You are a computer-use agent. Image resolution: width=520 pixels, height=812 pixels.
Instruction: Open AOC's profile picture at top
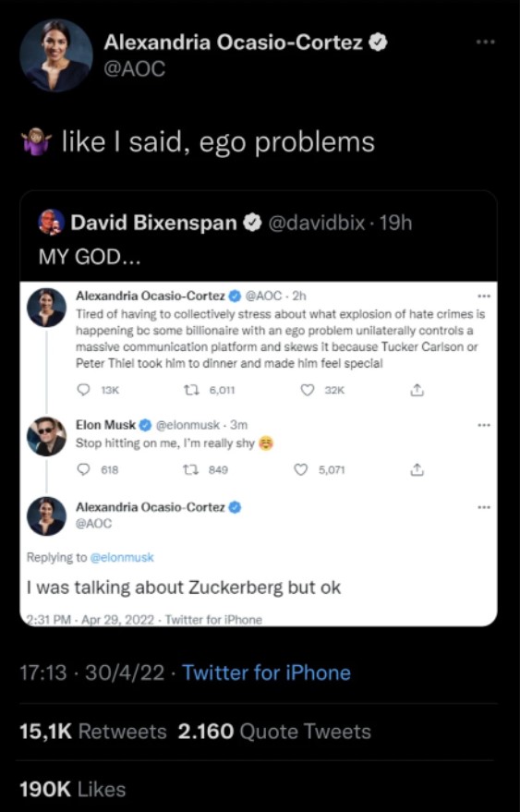pos(56,55)
